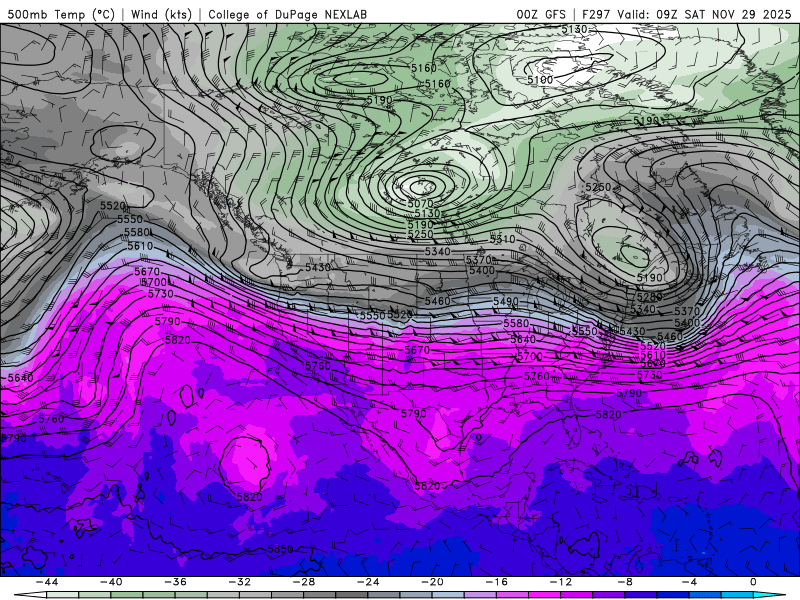Click the 'F297' forecast hour text
This screenshot has height=600, width=800.
(x=596, y=14)
